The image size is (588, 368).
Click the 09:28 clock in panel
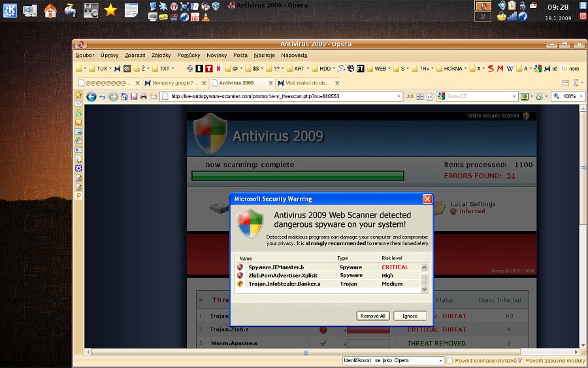pyautogui.click(x=558, y=7)
